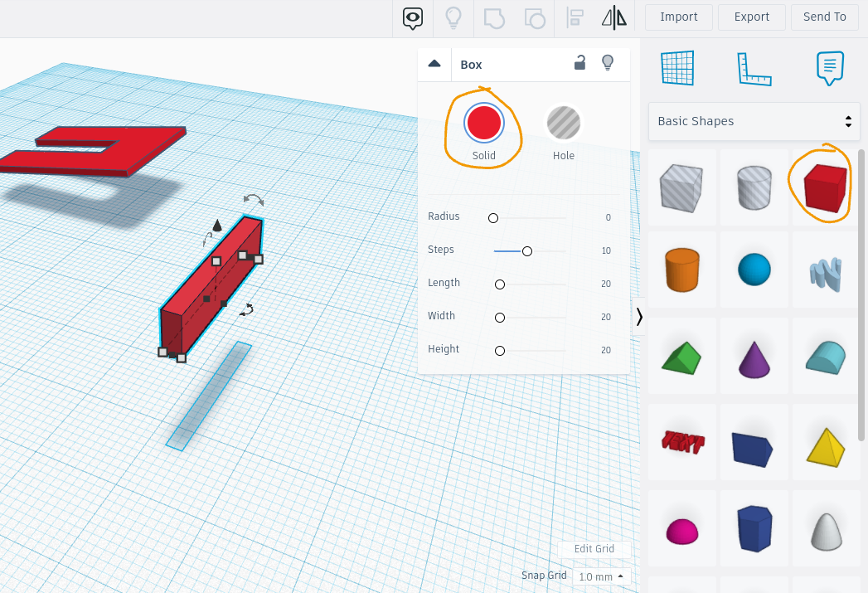Image resolution: width=868 pixels, height=593 pixels.
Task: Click the Group shapes toolbar icon
Action: pyautogui.click(x=494, y=18)
